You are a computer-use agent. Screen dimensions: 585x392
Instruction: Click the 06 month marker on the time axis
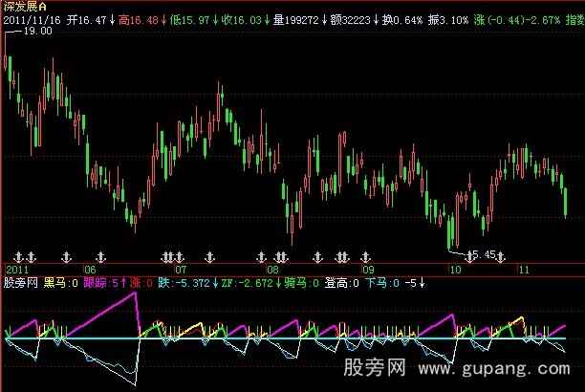[90, 270]
